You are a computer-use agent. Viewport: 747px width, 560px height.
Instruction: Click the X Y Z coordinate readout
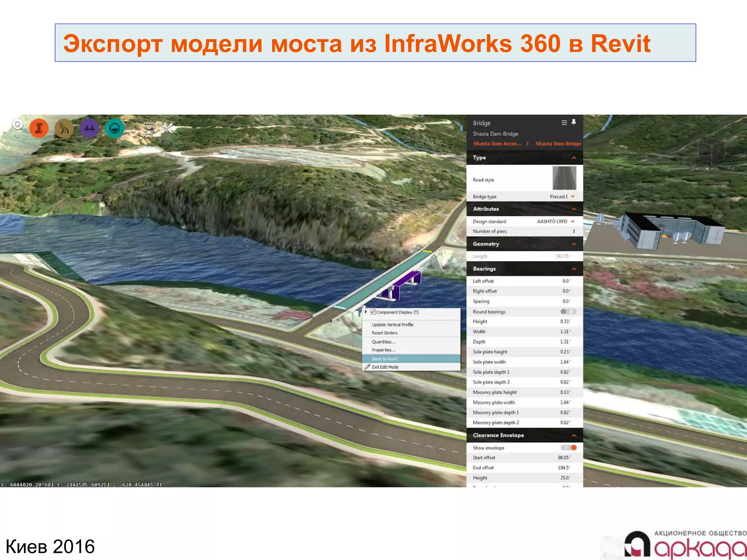(81, 485)
